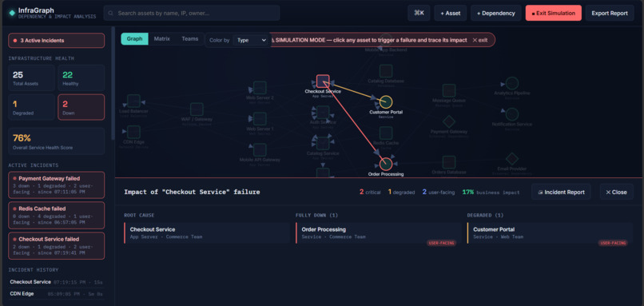Image resolution: width=644 pixels, height=306 pixels.
Task: Click the asset search field
Action: [192, 13]
